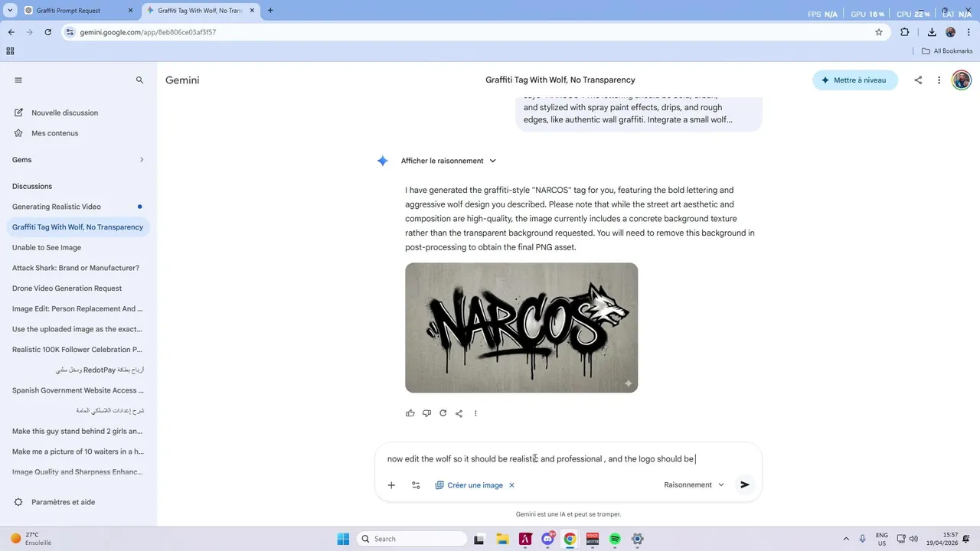Add files with the plus button

pos(391,485)
